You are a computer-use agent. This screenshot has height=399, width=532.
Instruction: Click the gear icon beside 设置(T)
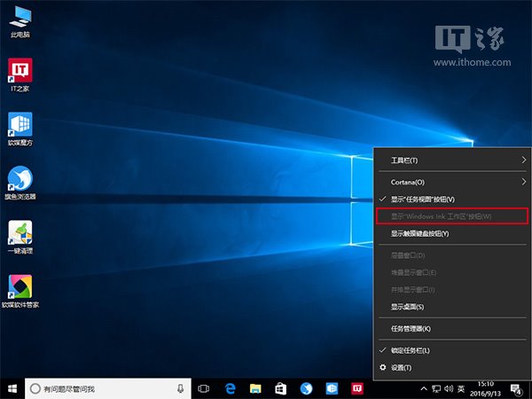click(x=383, y=367)
